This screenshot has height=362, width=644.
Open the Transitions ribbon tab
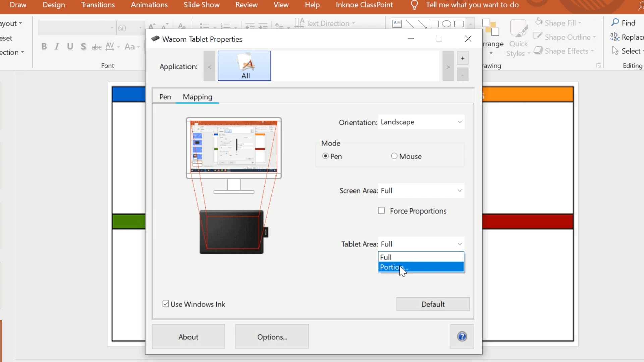(x=98, y=5)
